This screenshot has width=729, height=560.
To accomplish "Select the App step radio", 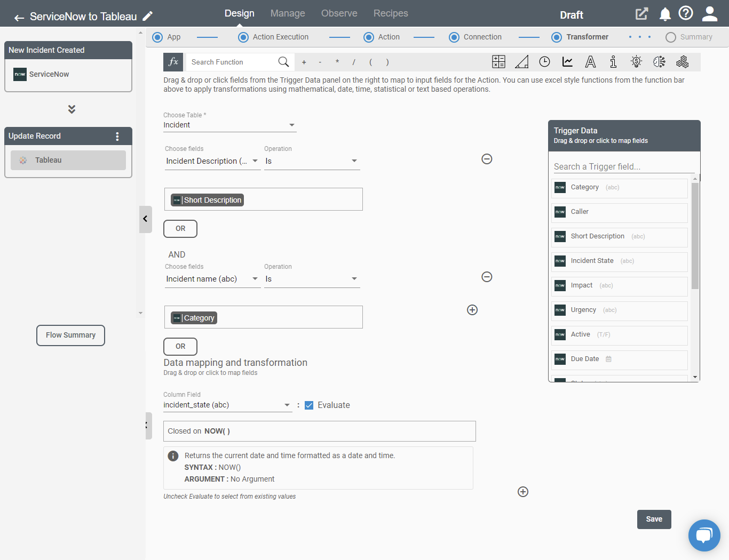I will click(157, 37).
